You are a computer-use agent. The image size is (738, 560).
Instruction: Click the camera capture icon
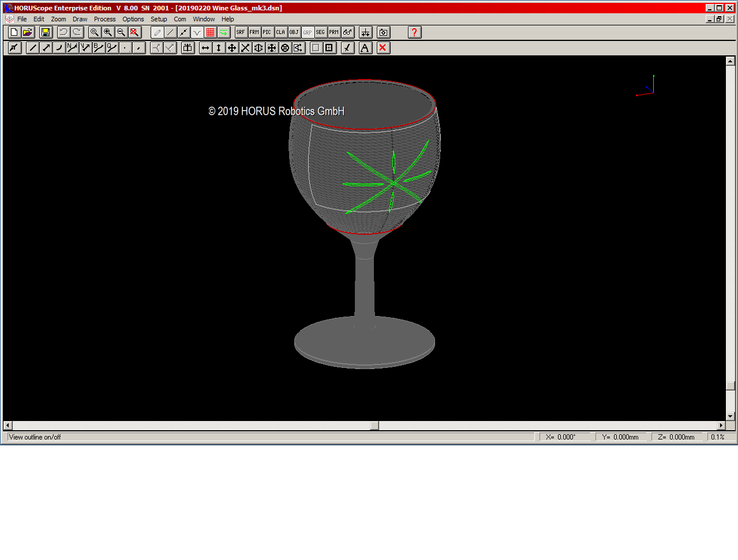coord(383,32)
